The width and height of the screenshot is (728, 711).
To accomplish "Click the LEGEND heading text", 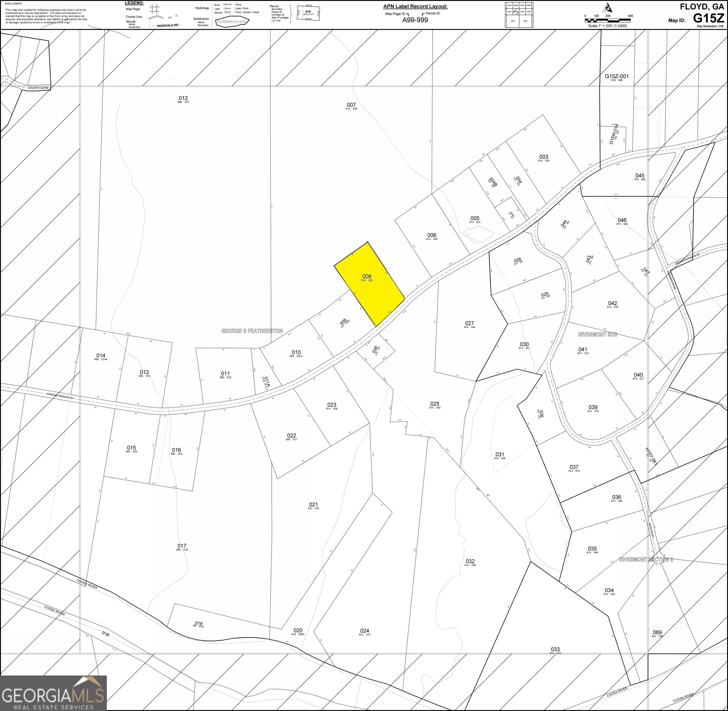I will click(x=134, y=3).
